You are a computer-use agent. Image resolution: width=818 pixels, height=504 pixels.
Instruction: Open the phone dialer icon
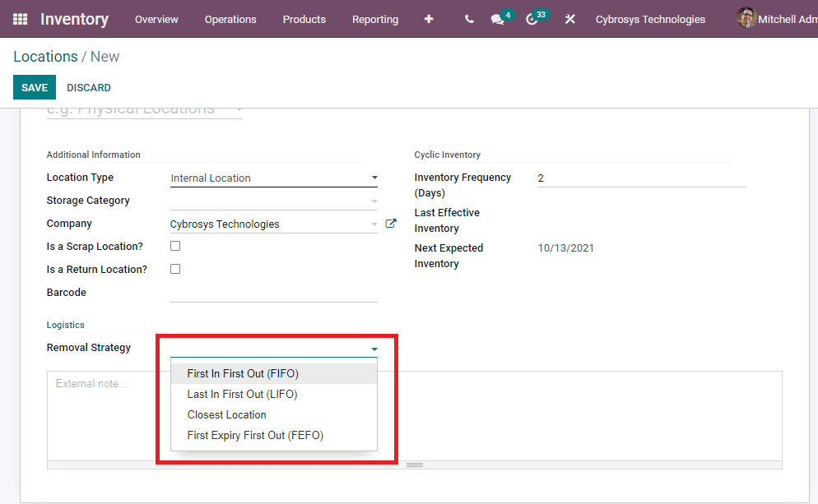(x=468, y=19)
